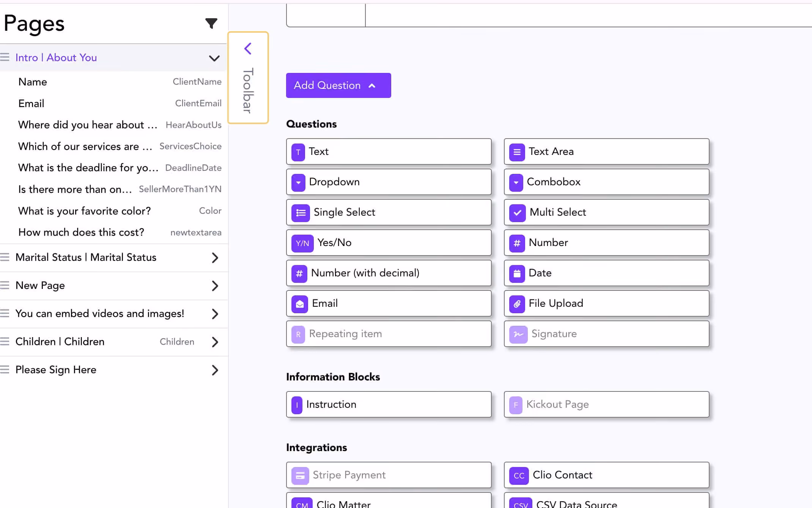812x508 pixels.
Task: Insert a Combobox question
Action: 606,182
